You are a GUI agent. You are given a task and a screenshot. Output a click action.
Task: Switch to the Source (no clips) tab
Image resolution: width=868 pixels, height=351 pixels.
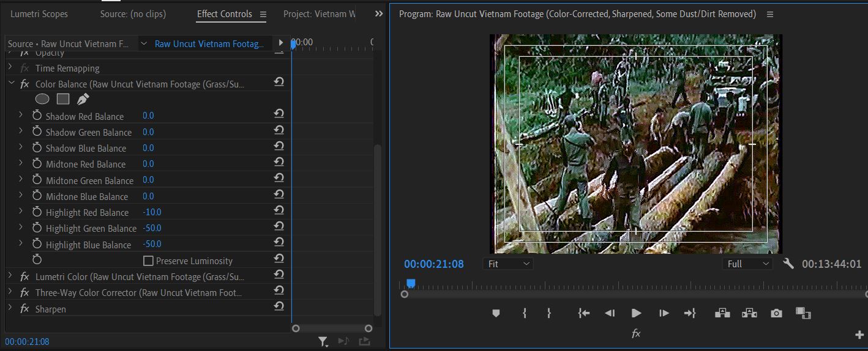pyautogui.click(x=133, y=13)
